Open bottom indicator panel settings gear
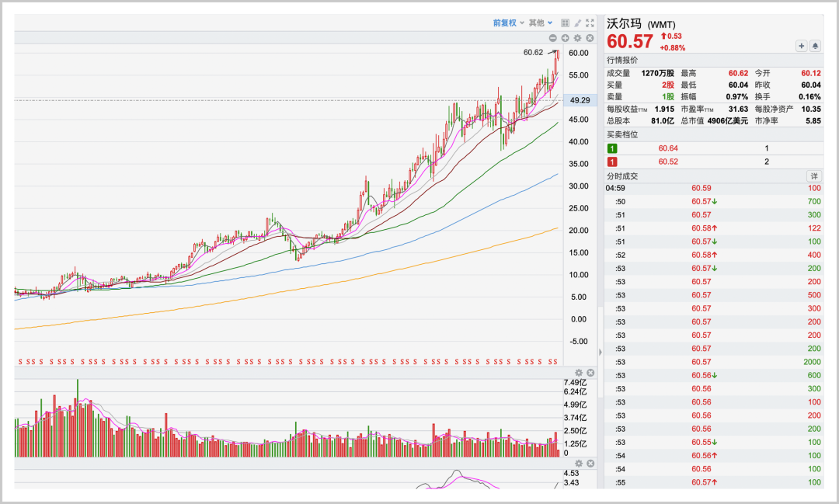Screen dimensions: 839x504 [578, 464]
